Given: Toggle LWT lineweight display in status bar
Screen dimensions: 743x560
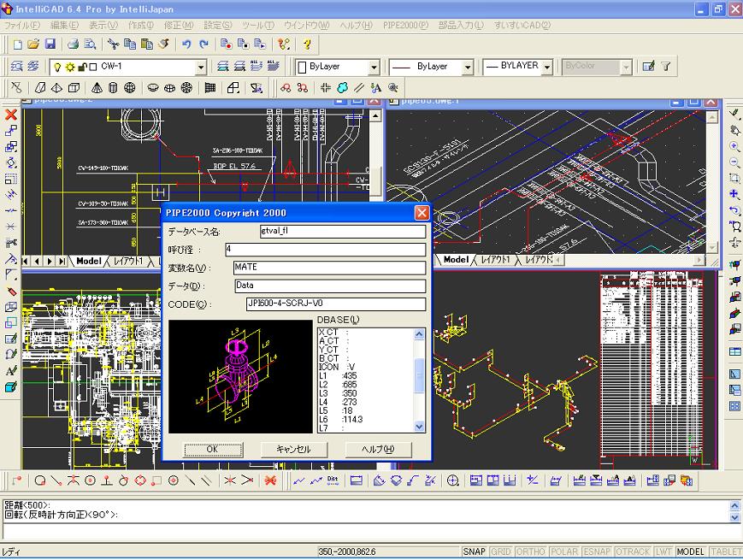Looking at the screenshot, I should pyautogui.click(x=663, y=551).
